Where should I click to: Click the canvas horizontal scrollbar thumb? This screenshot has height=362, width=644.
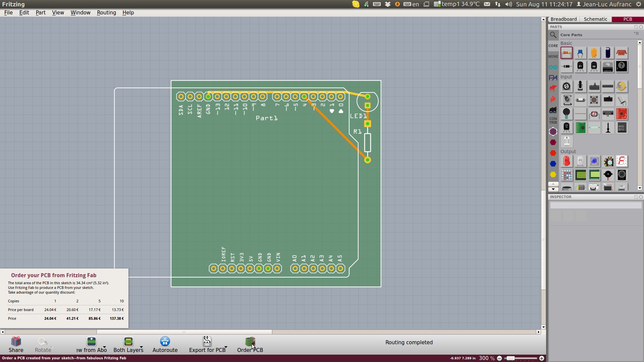tap(184, 332)
